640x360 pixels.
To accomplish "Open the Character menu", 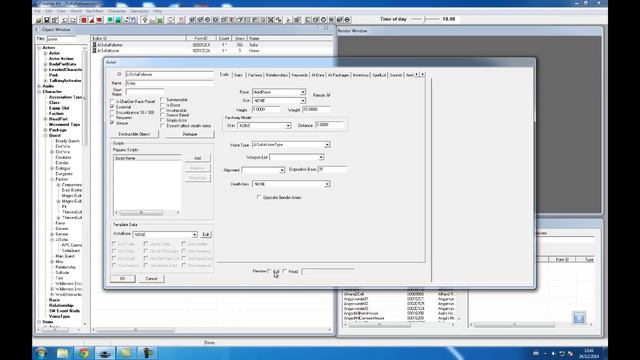I will [117, 11].
